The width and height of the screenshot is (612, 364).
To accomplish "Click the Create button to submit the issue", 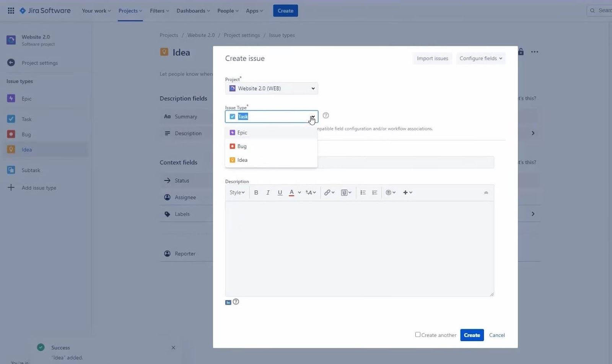I will click(472, 335).
